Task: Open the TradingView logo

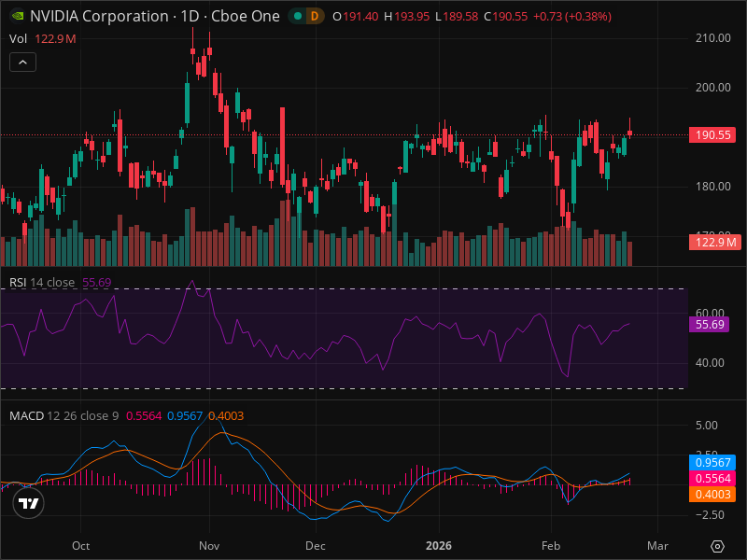Action: tap(28, 503)
